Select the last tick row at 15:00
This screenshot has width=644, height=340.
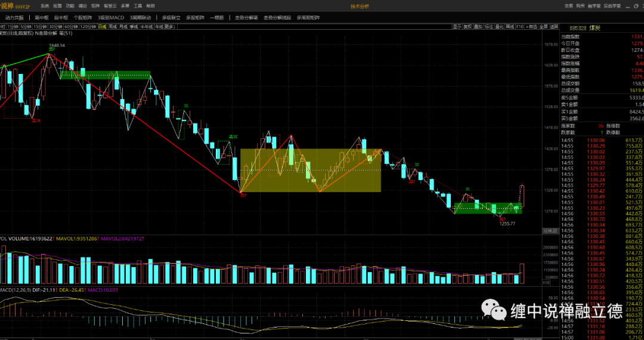tap(602, 337)
